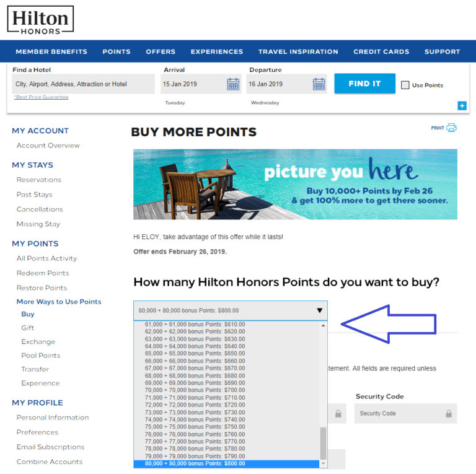476x474 pixels.
Task: Open the Credit Cards menu
Action: click(x=381, y=51)
